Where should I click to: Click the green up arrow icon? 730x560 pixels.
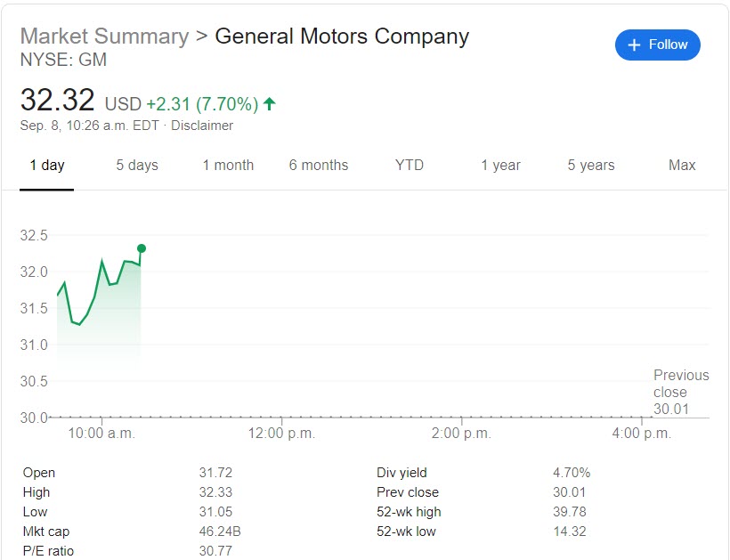coord(270,104)
